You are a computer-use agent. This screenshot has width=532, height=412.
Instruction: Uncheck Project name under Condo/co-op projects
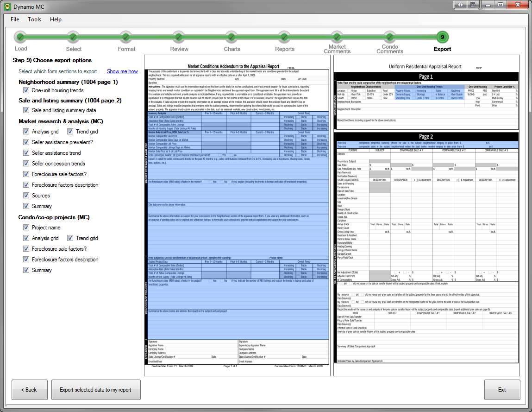[x=26, y=228]
